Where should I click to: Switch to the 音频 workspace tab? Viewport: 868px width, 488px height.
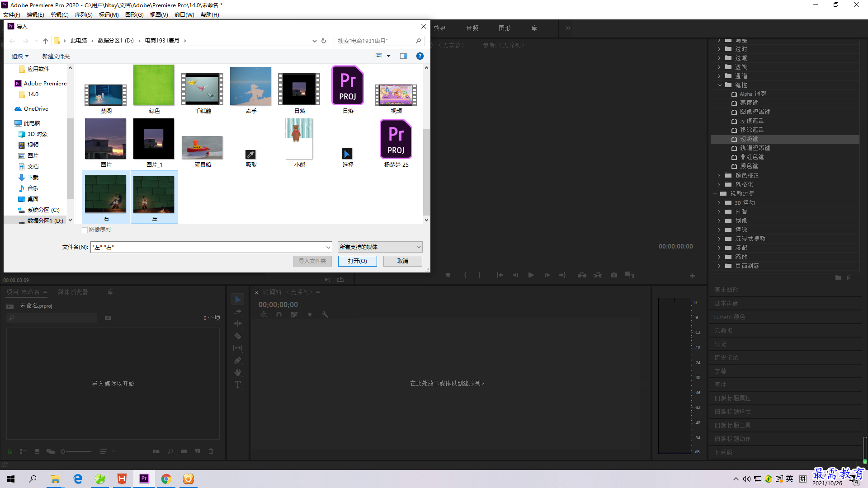tap(472, 28)
